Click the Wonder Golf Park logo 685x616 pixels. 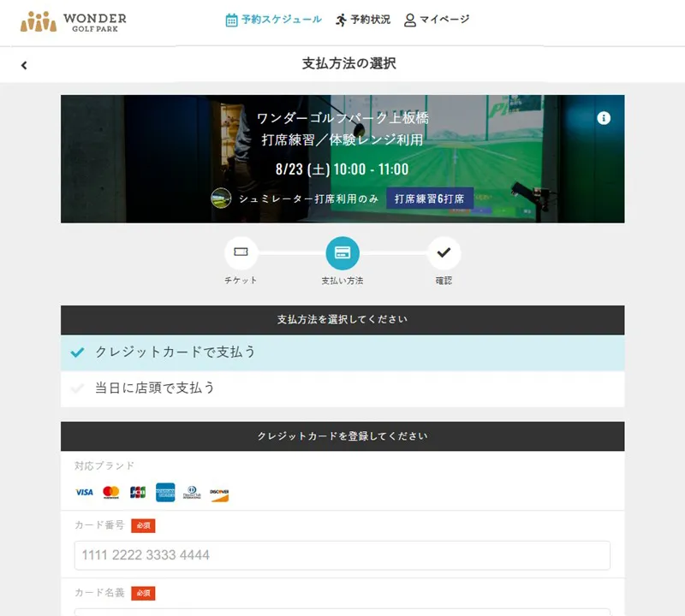point(73,21)
